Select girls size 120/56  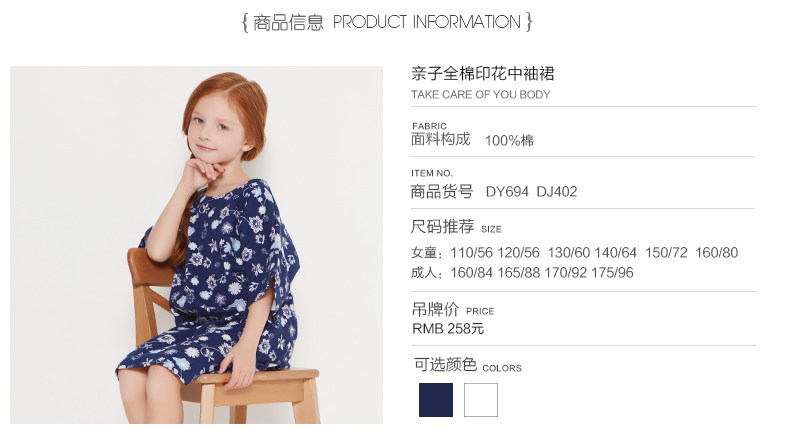[x=518, y=253]
